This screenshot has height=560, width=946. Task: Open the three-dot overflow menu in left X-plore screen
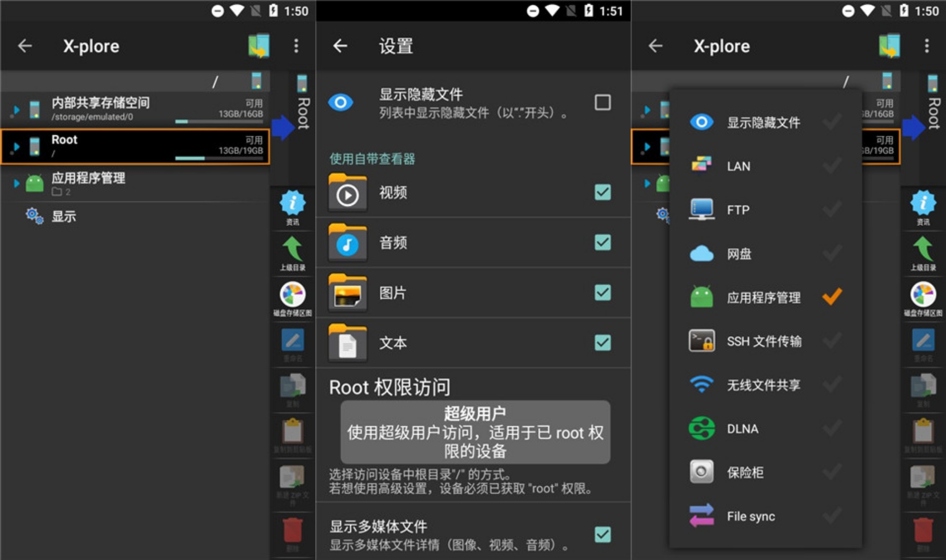[296, 46]
